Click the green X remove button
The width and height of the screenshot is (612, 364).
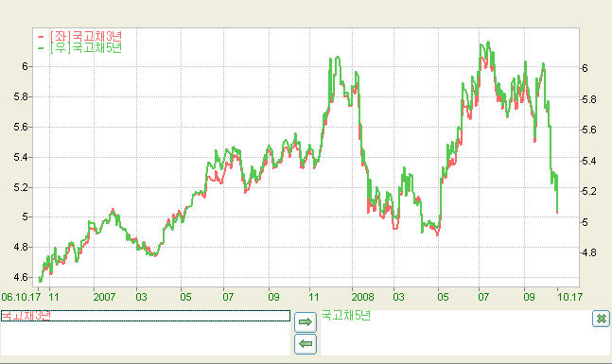601,319
